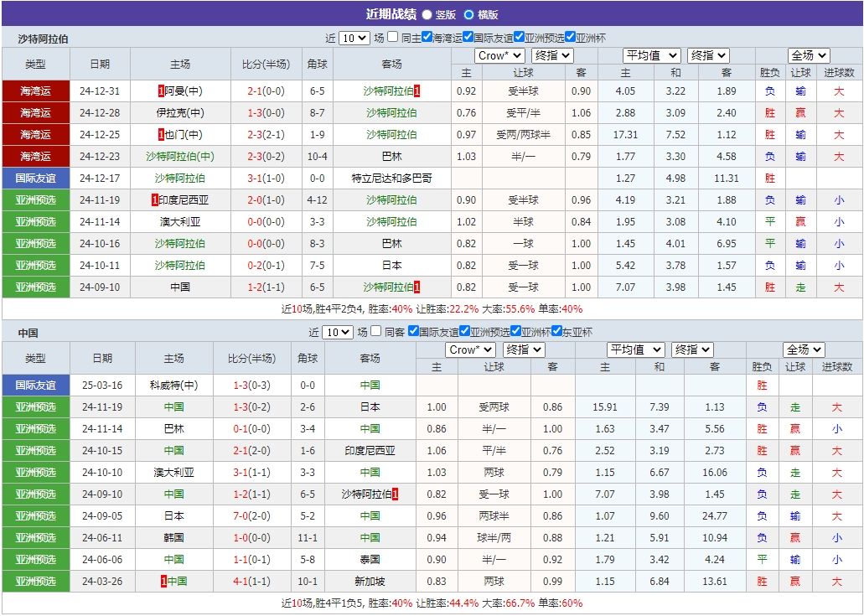The width and height of the screenshot is (864, 616).
Task: Open the 日本 team link in China's records
Action: 372,406
